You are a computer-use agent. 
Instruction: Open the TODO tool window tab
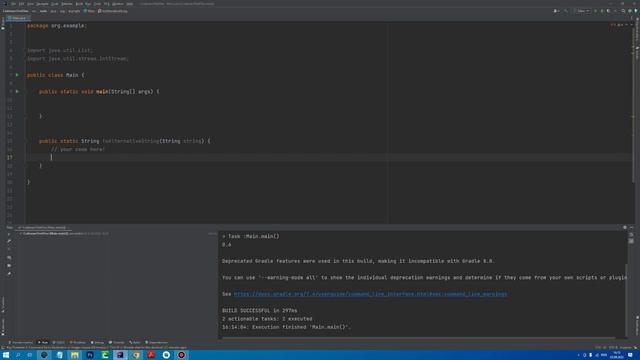pyautogui.click(x=60, y=342)
